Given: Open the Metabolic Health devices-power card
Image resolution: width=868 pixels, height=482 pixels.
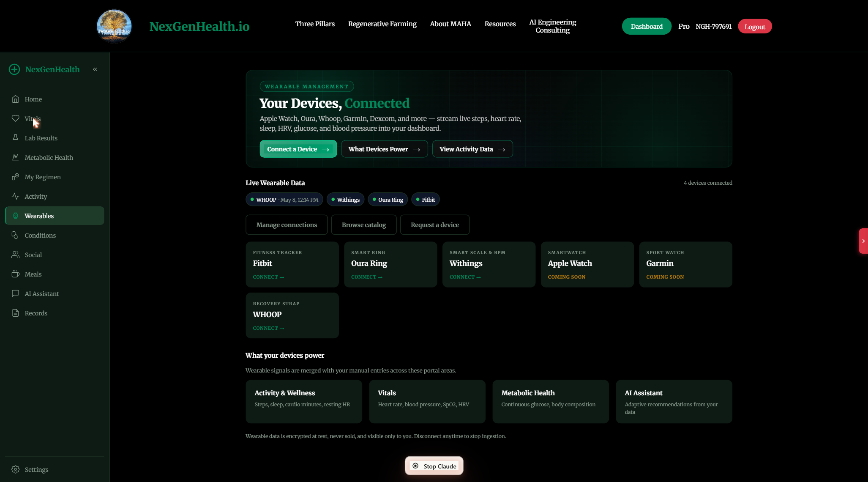Looking at the screenshot, I should pos(551,401).
